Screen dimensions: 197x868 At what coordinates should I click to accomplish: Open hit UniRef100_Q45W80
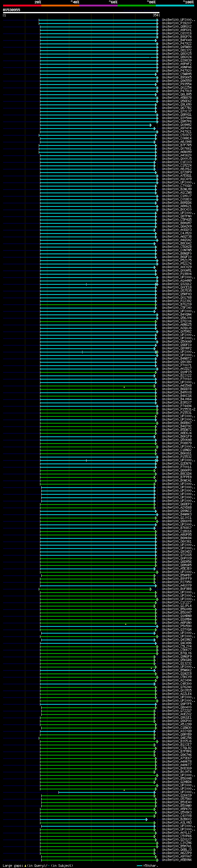(x=177, y=47)
